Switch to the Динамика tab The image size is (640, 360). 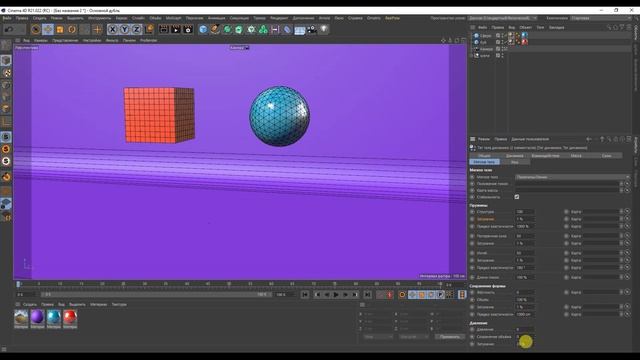click(x=515, y=156)
